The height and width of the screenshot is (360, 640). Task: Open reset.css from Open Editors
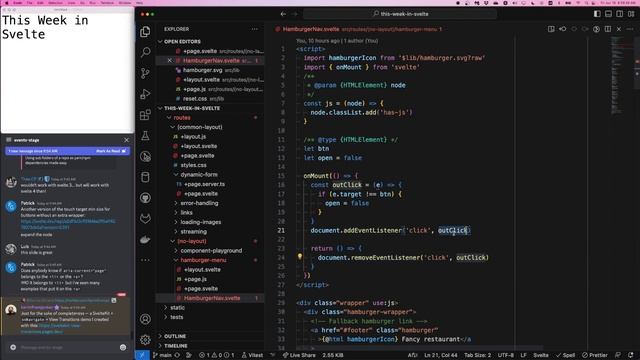(x=195, y=99)
